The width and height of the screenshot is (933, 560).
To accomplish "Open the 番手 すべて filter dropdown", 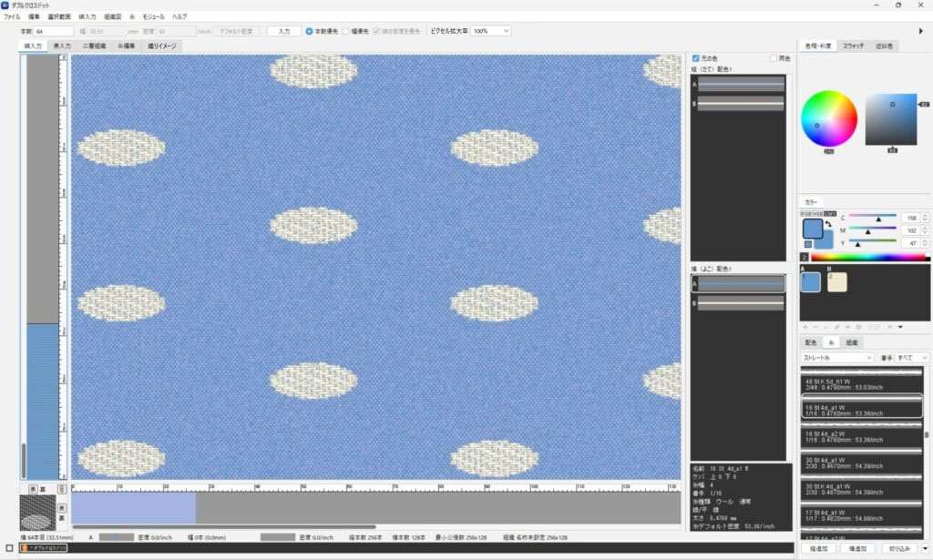I will tap(911, 358).
